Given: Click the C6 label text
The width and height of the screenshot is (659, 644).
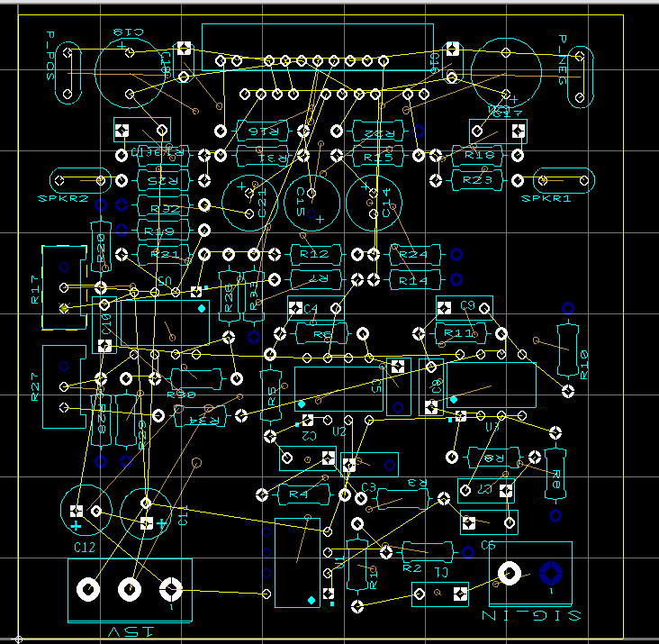Looking at the screenshot, I should pyautogui.click(x=488, y=546).
